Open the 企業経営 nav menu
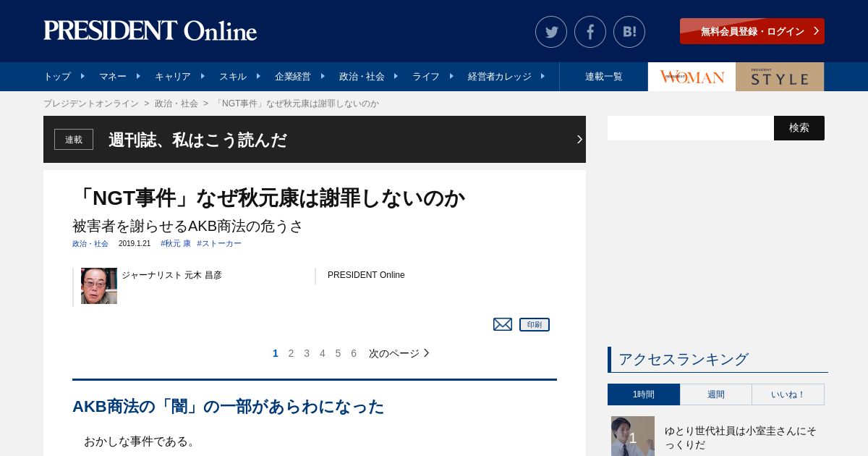Image resolution: width=868 pixels, height=456 pixels. 293,76
